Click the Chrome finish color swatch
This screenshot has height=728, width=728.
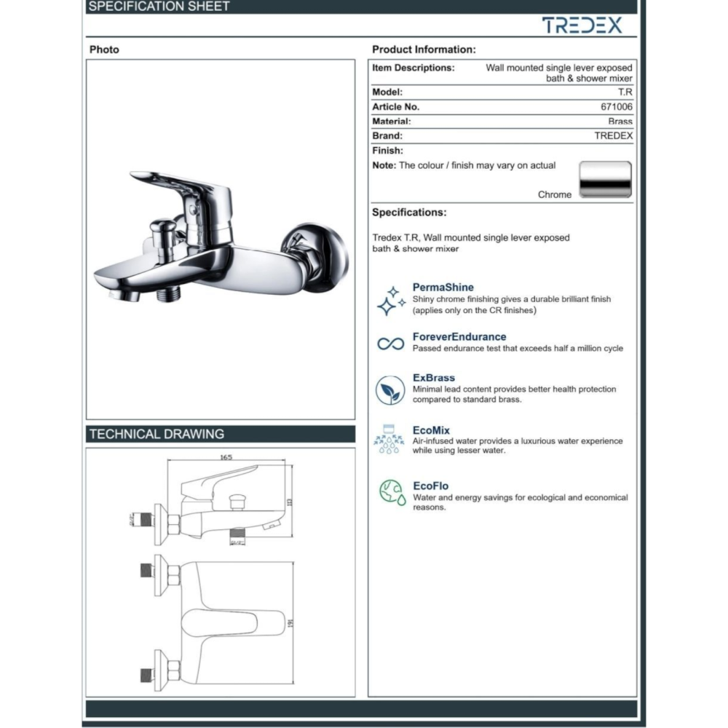click(605, 180)
